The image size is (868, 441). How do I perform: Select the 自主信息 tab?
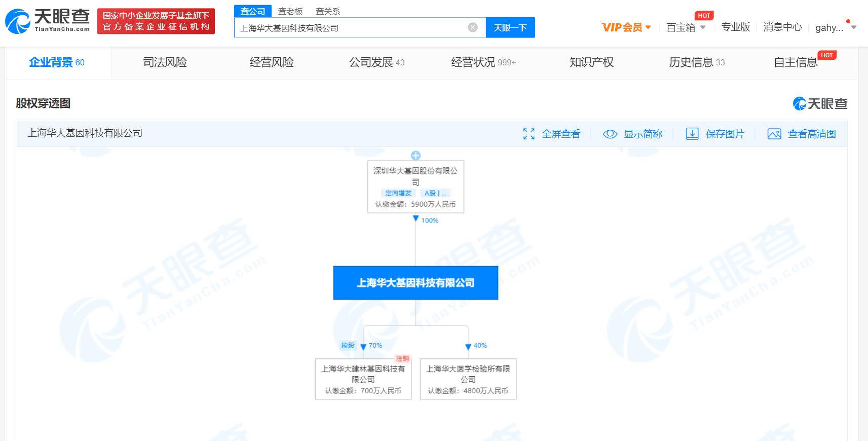(x=796, y=62)
